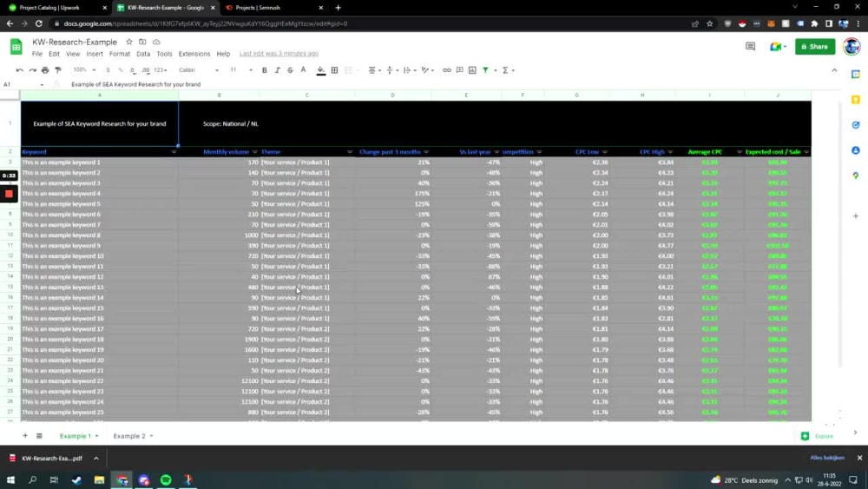Viewport: 868px width, 489px height.
Task: Open the Edit menu
Action: (54, 54)
